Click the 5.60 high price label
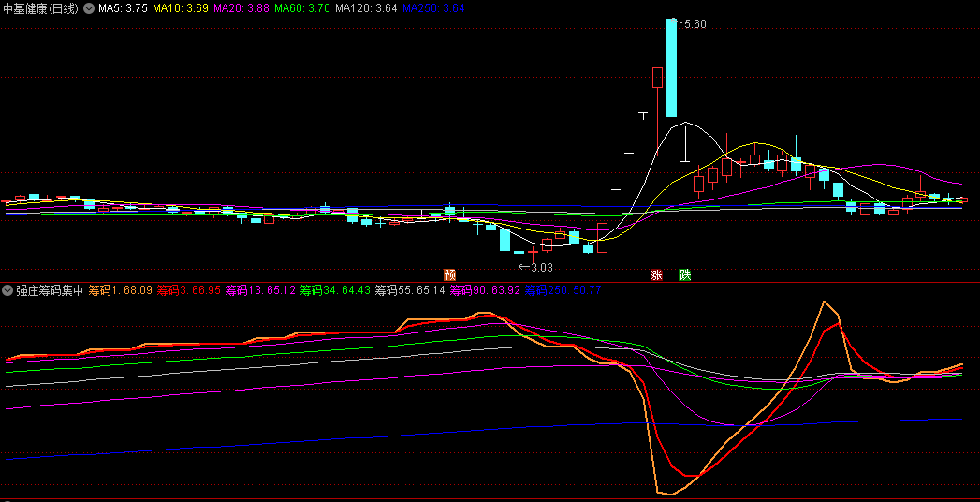 [x=695, y=23]
